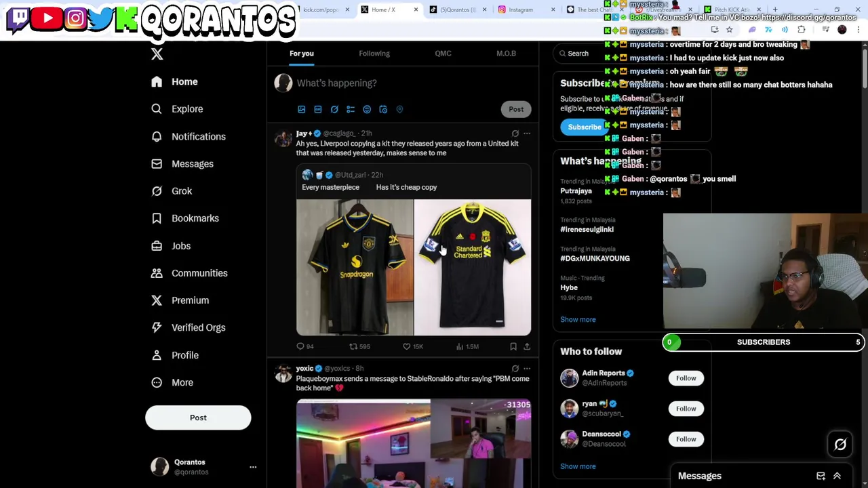Switch to the Following tab

click(x=374, y=54)
